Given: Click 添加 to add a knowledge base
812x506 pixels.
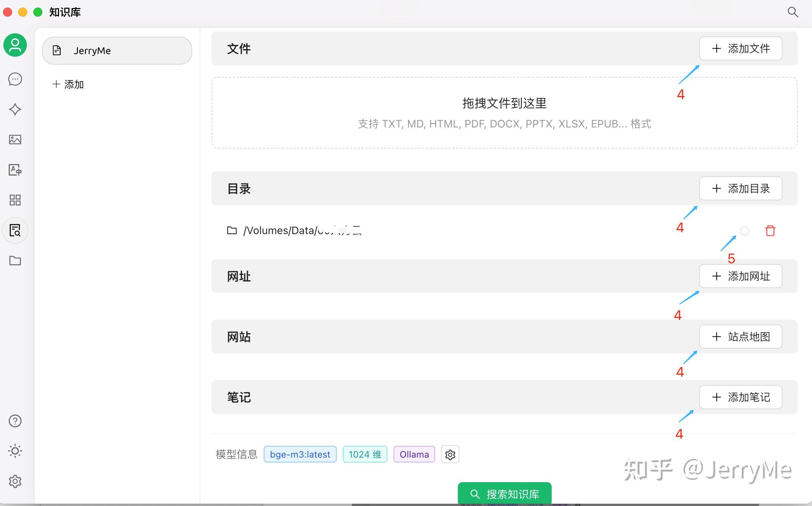Looking at the screenshot, I should pyautogui.click(x=68, y=84).
